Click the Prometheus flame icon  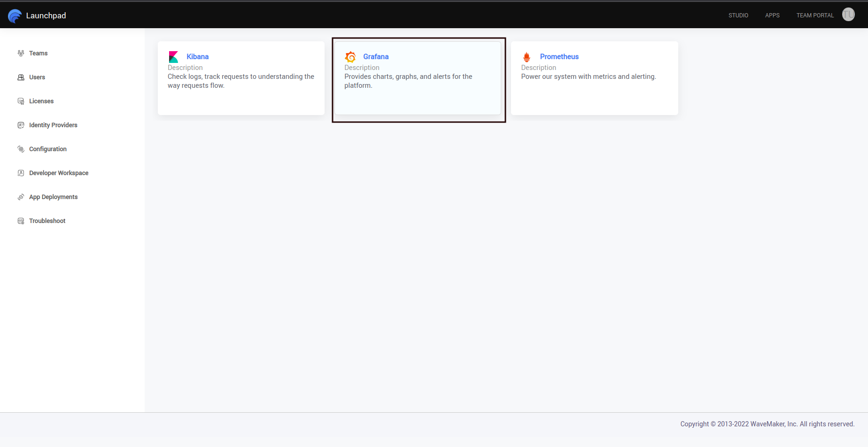pos(527,57)
